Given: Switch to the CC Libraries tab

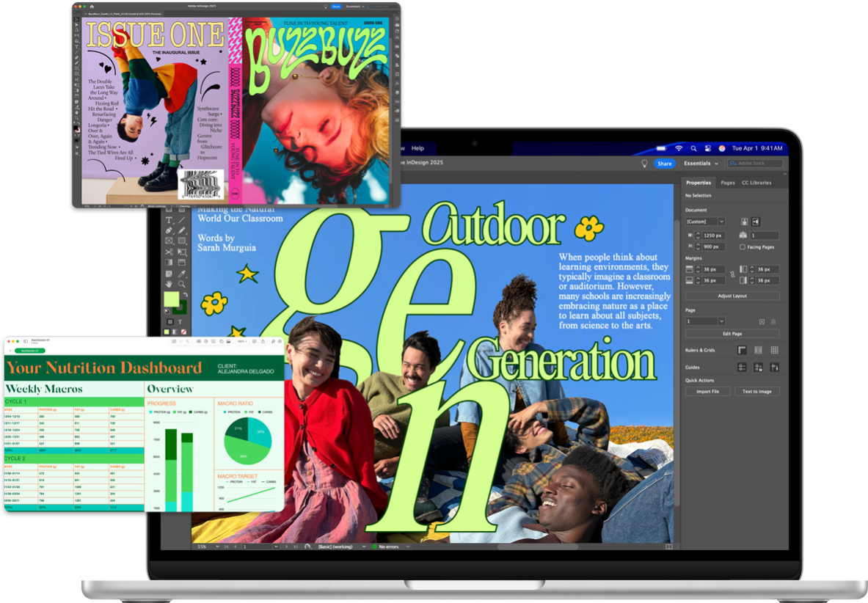Looking at the screenshot, I should pos(756,183).
